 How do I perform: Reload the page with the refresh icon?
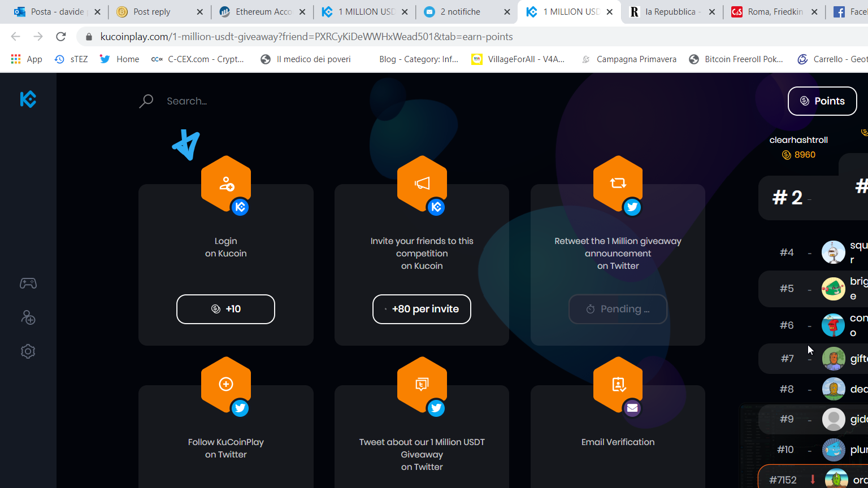(61, 37)
